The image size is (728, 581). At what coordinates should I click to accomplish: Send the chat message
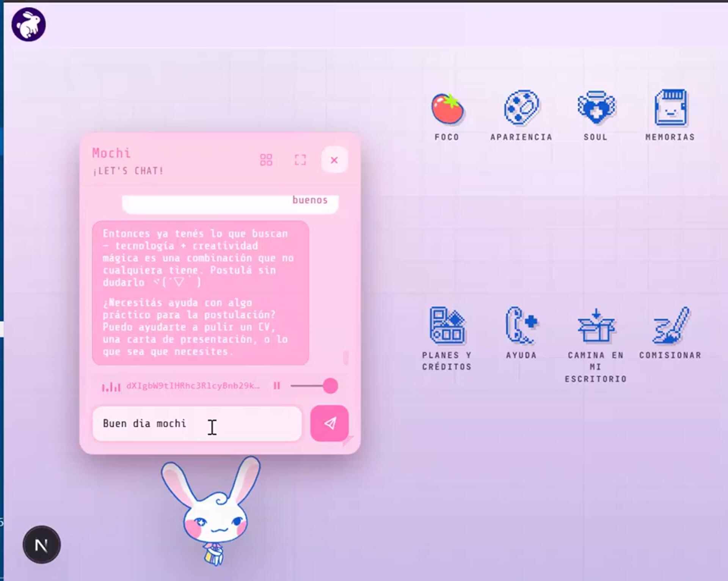(x=329, y=423)
